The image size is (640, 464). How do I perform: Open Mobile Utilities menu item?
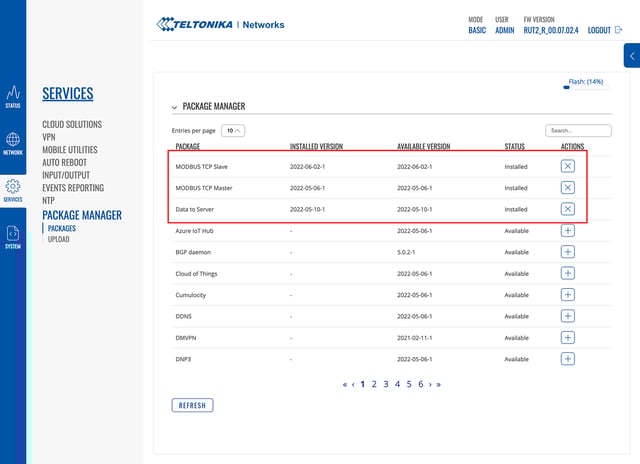tap(70, 149)
